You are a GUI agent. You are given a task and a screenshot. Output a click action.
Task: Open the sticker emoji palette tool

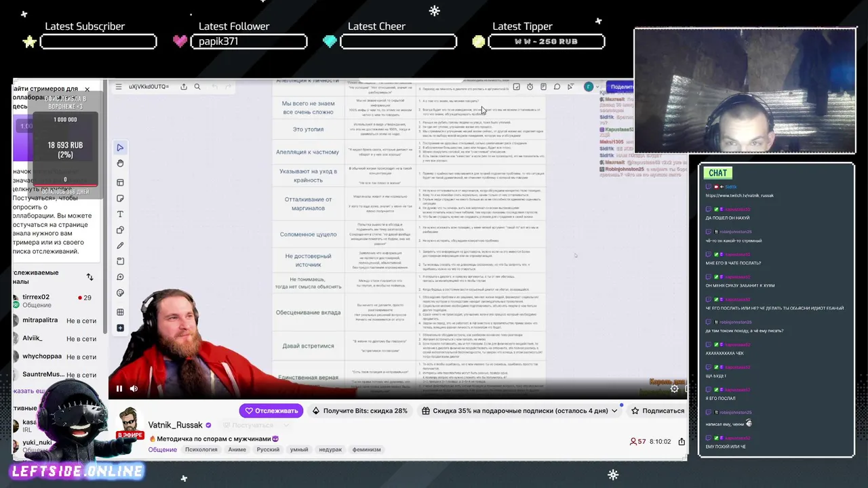tap(120, 293)
